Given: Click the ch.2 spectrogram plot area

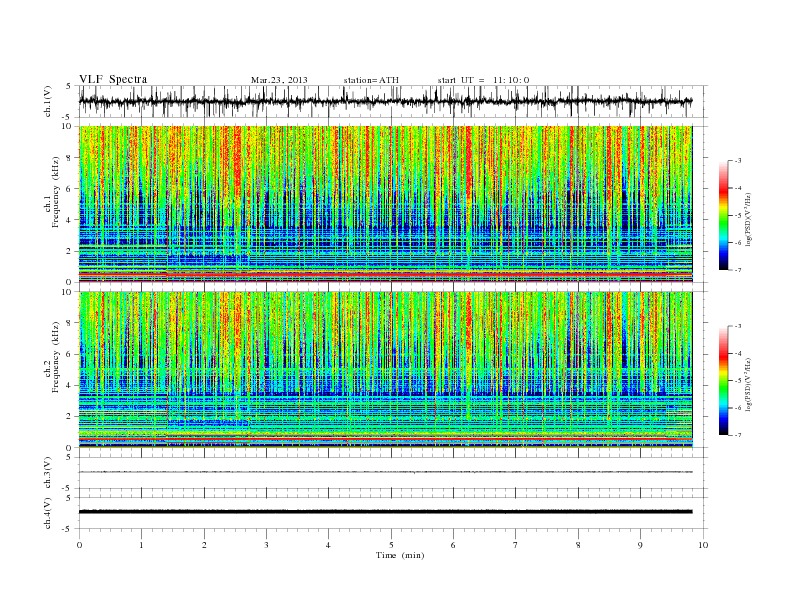Looking at the screenshot, I should tap(386, 370).
